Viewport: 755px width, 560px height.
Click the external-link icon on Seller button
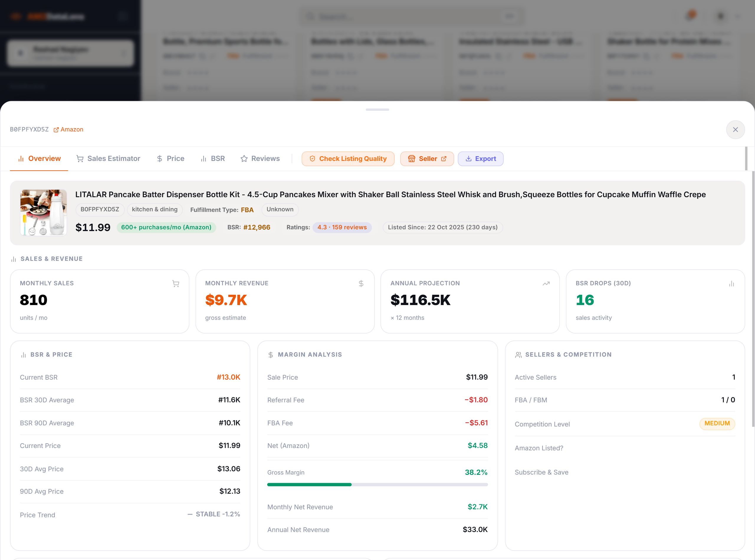(x=444, y=159)
